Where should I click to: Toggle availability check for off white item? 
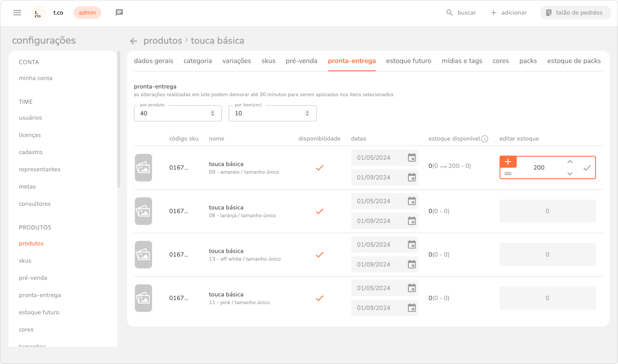pyautogui.click(x=319, y=255)
